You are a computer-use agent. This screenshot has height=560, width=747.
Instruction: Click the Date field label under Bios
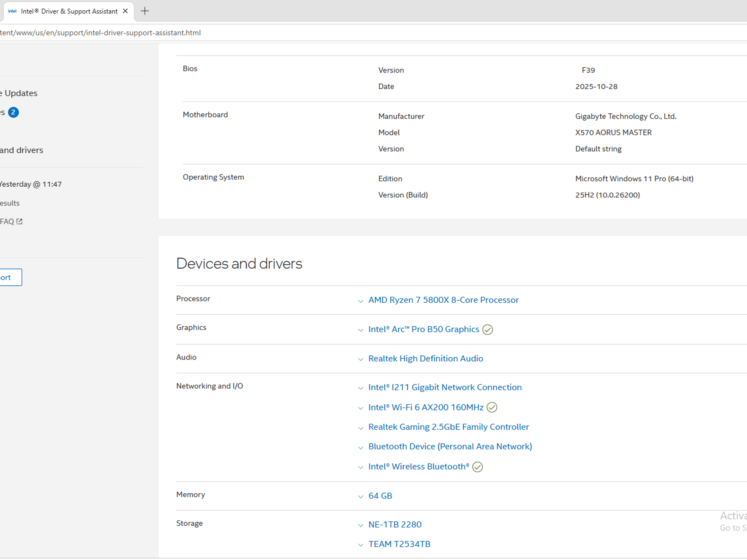pos(386,86)
